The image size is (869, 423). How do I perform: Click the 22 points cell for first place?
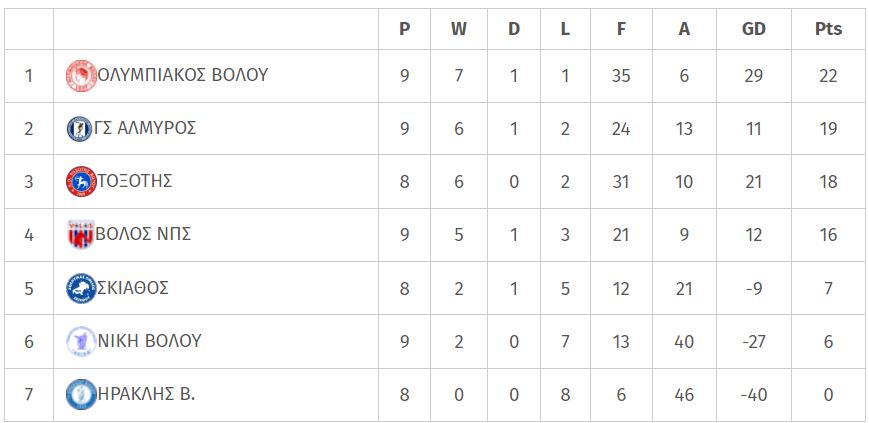coord(828,75)
